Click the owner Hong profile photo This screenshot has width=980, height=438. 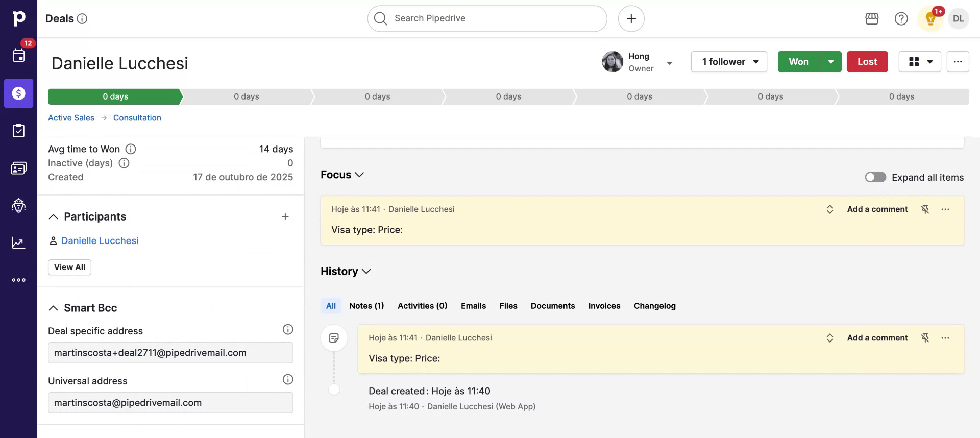pos(612,62)
